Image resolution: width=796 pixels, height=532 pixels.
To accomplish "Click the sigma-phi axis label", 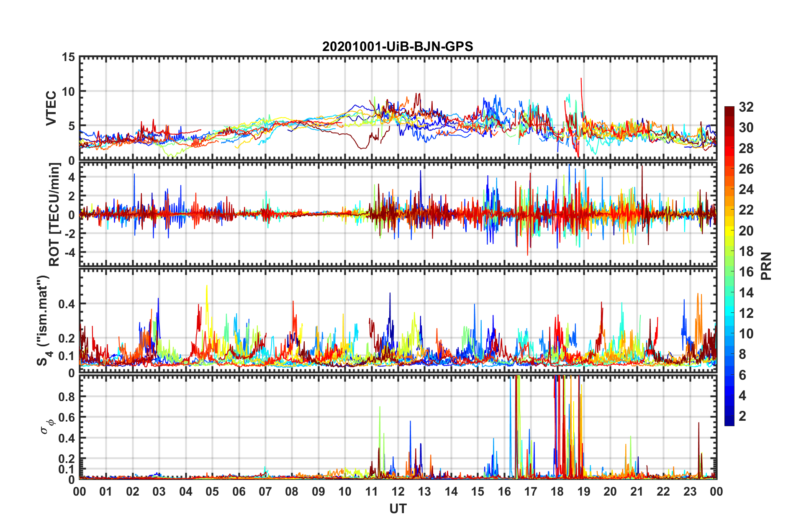I will 47,426.
